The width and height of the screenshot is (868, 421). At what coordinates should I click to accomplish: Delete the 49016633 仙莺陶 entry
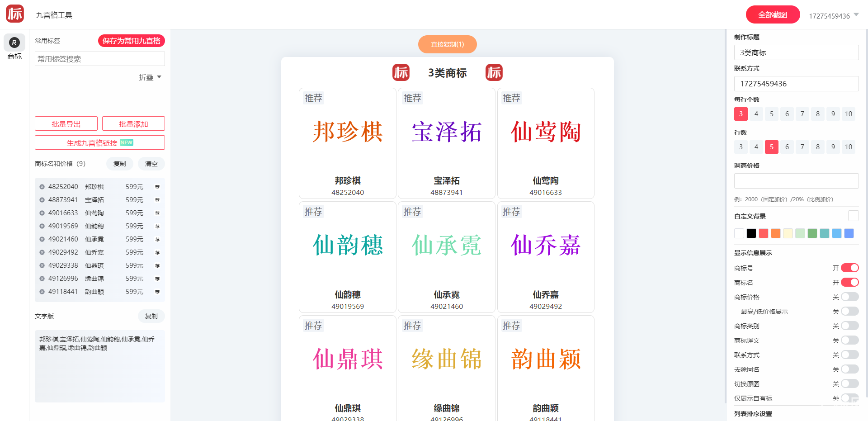[x=42, y=213]
